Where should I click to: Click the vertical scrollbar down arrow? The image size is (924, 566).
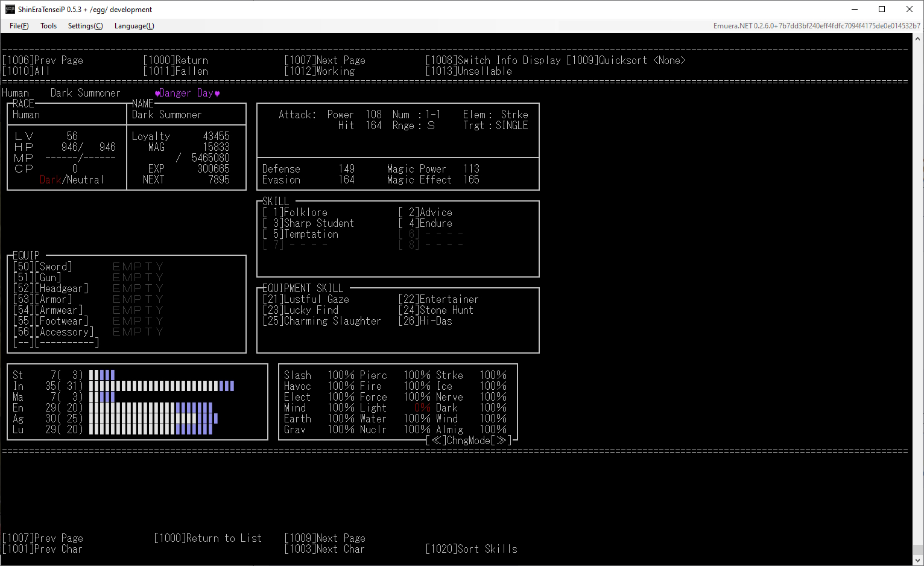tap(918, 560)
